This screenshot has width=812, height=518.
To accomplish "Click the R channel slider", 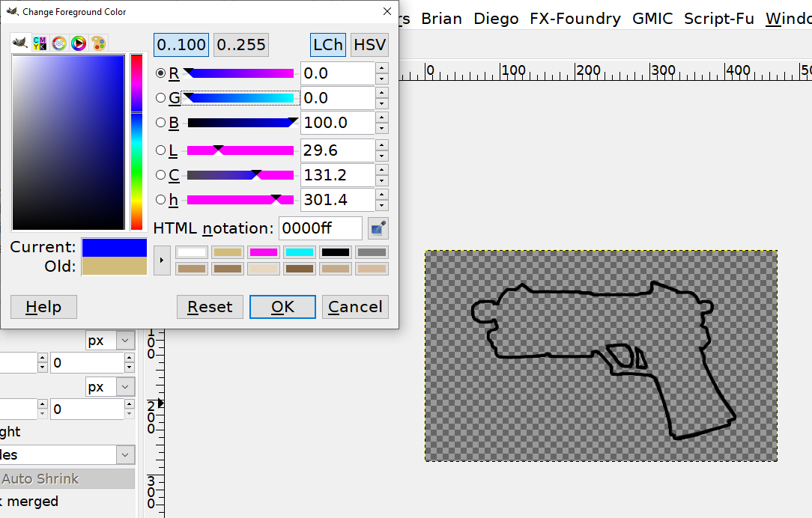I will (240, 73).
